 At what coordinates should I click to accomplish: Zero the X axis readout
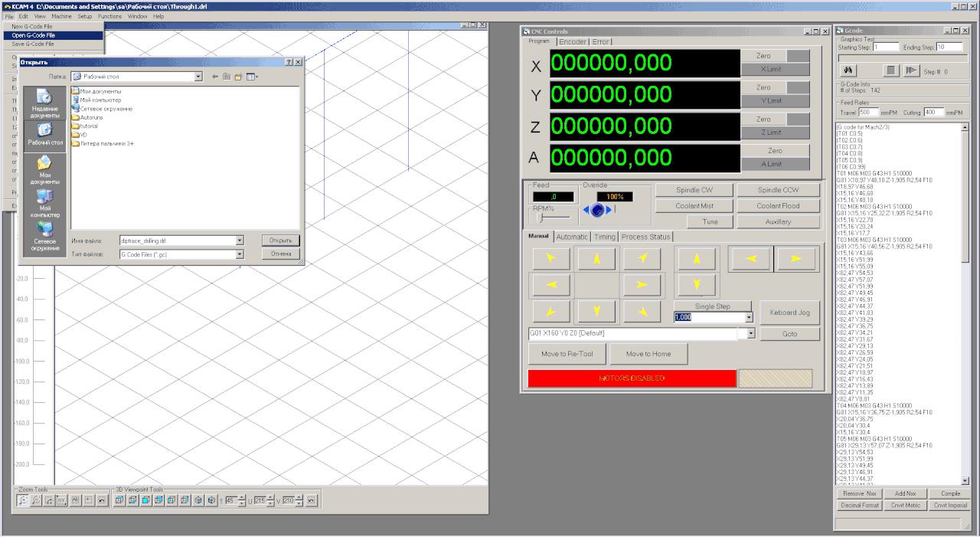pos(763,56)
